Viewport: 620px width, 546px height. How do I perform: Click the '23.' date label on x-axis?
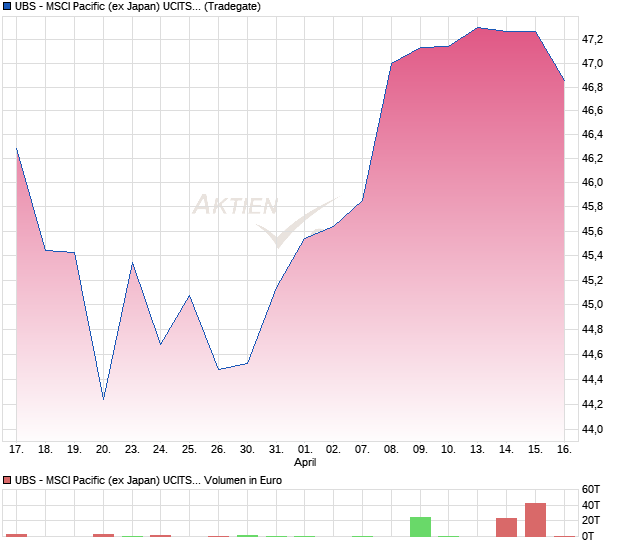pos(132,450)
